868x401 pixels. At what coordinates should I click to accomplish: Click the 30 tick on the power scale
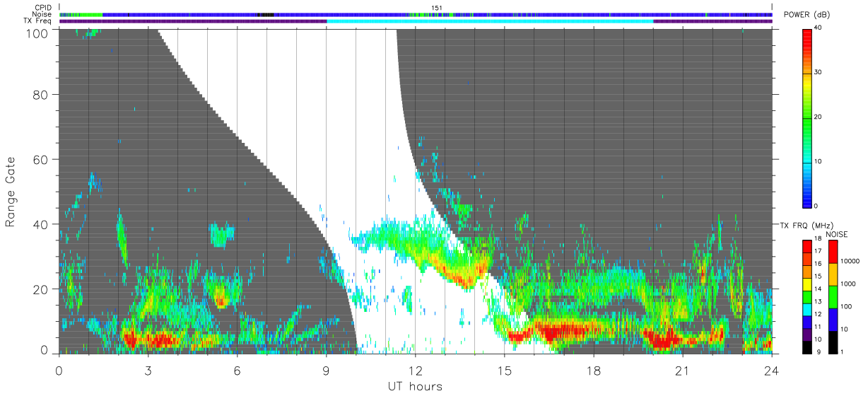pyautogui.click(x=819, y=73)
